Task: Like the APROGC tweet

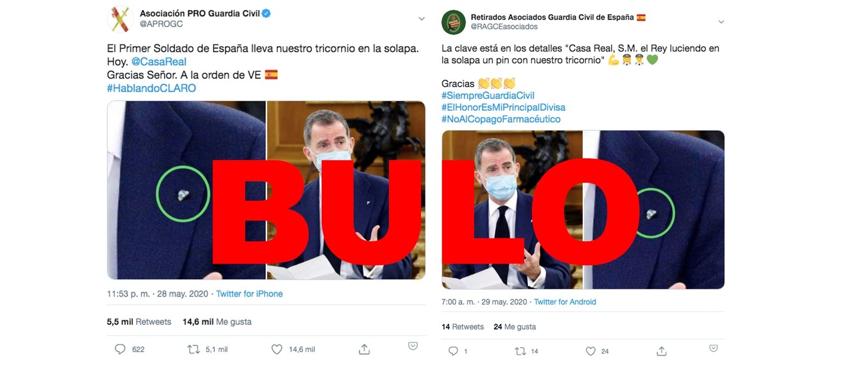Action: tap(277, 350)
